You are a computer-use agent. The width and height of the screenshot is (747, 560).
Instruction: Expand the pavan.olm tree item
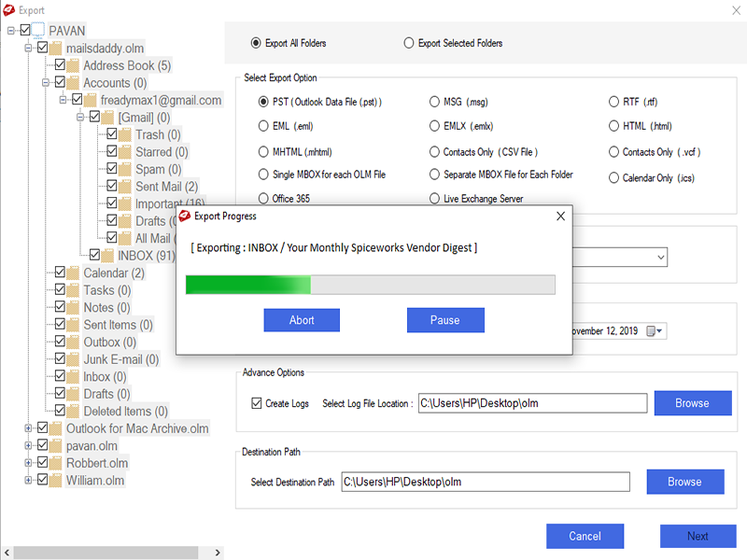pyautogui.click(x=29, y=445)
